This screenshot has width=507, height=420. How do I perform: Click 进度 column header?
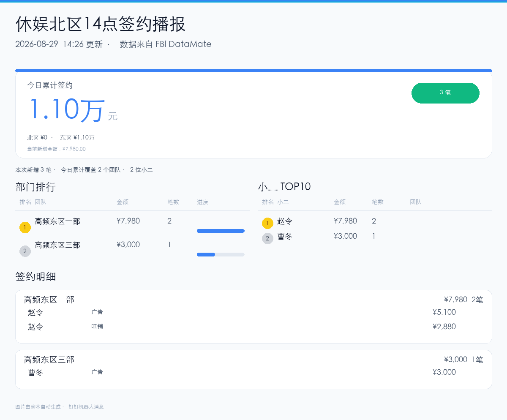click(203, 202)
